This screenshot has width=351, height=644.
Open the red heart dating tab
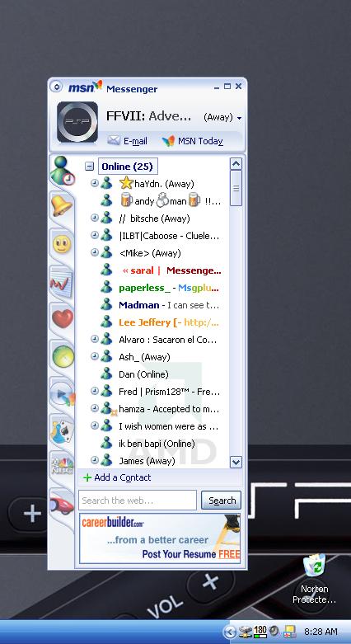point(62,318)
